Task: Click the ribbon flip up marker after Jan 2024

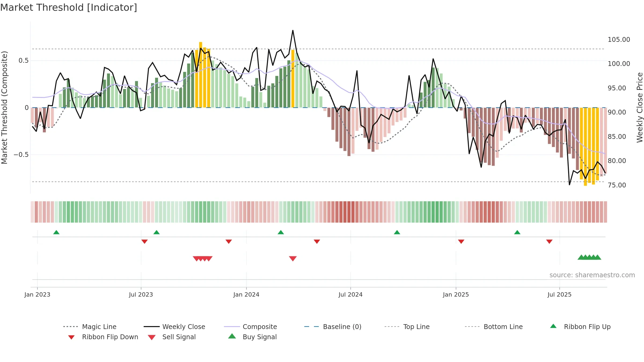Action: [281, 232]
